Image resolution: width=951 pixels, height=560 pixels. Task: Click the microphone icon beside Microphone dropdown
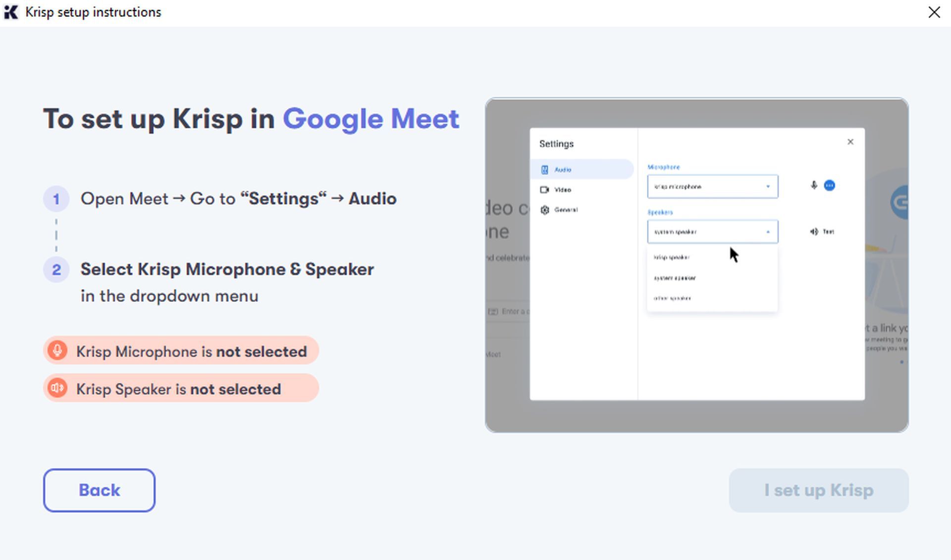[x=814, y=186]
